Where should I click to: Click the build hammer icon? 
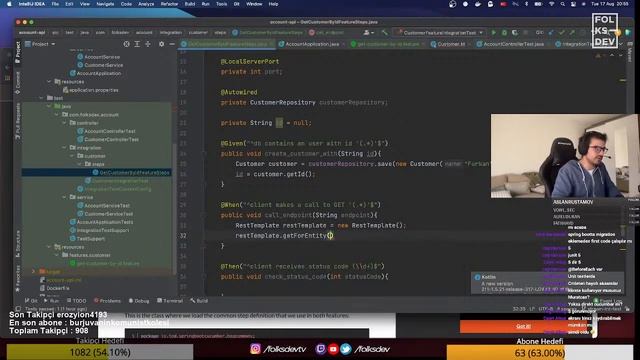coord(384,32)
